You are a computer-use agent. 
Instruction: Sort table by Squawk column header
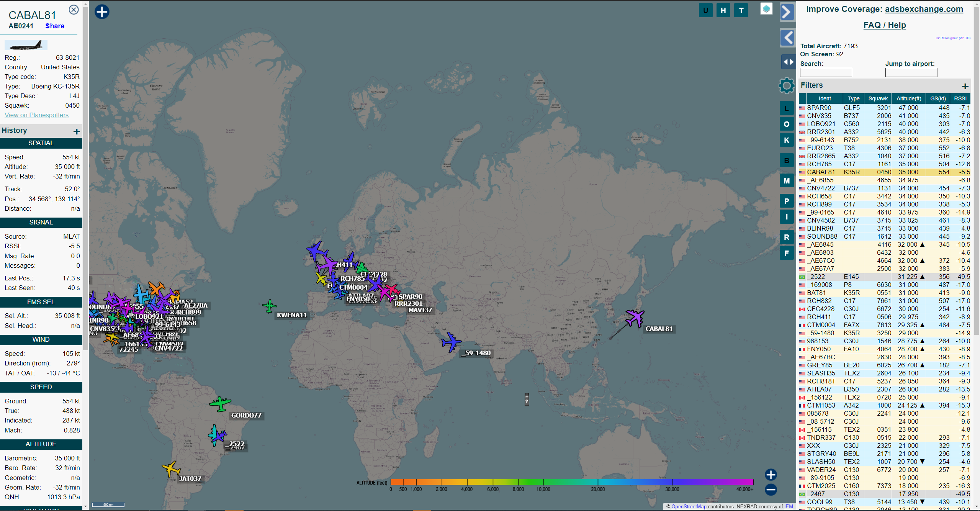tap(878, 98)
